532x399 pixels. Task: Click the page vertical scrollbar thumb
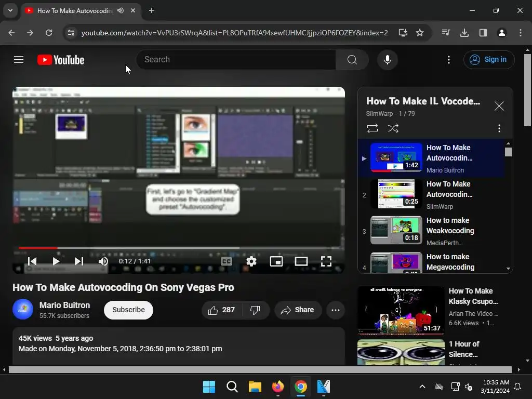point(527,90)
